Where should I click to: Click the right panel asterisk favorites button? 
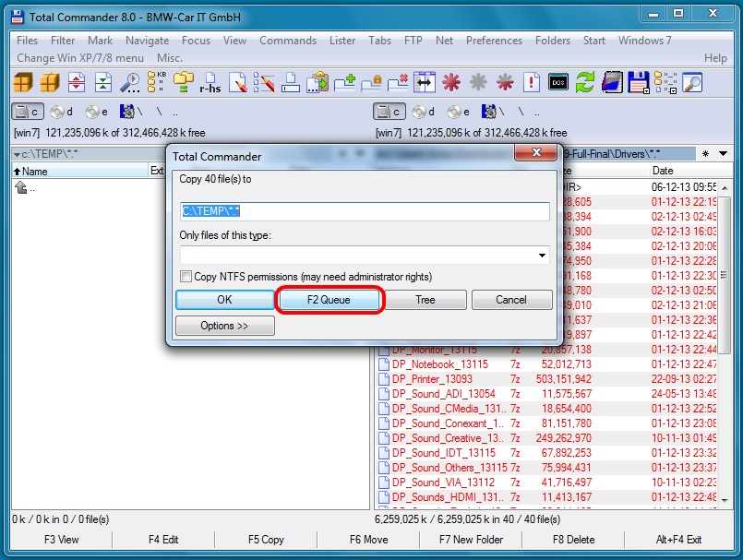click(x=705, y=153)
